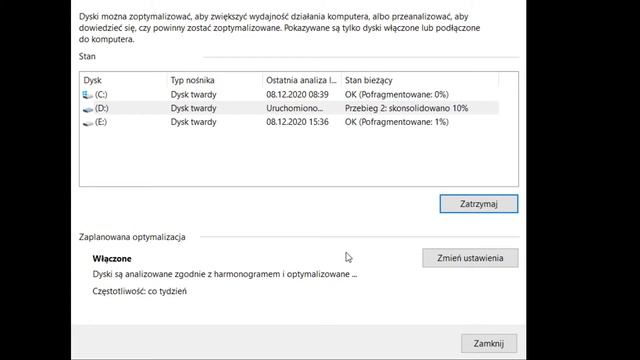Select the (C:) drive label
The image size is (640, 360).
[x=101, y=95]
